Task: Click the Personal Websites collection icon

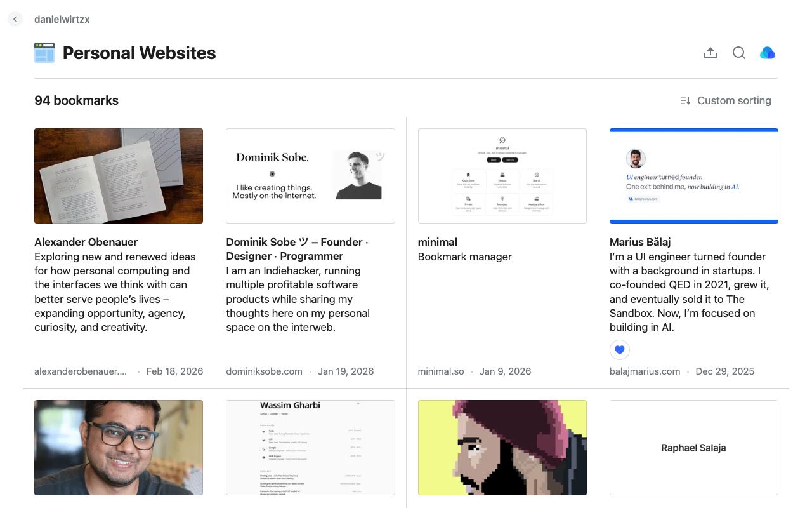Action: pyautogui.click(x=44, y=53)
